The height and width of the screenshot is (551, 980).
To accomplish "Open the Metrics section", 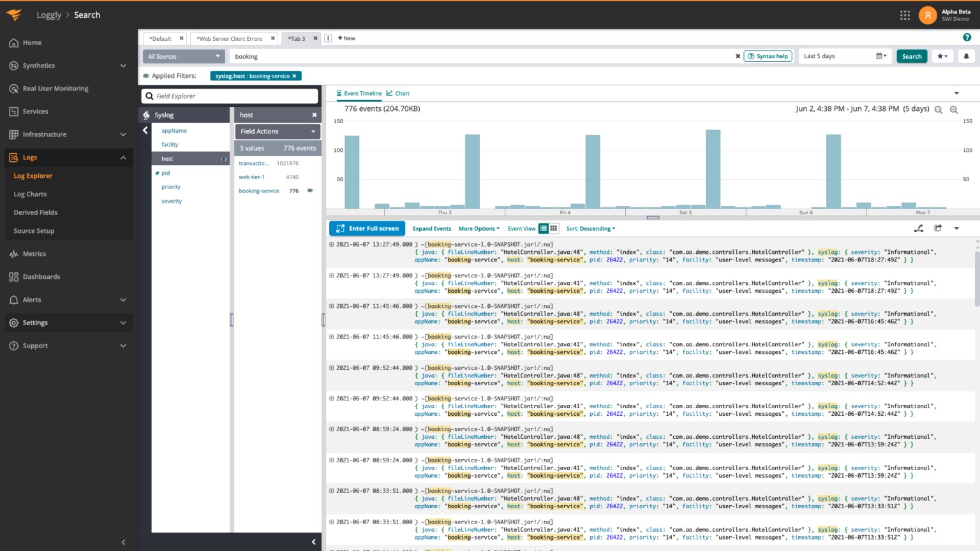I will [x=31, y=253].
